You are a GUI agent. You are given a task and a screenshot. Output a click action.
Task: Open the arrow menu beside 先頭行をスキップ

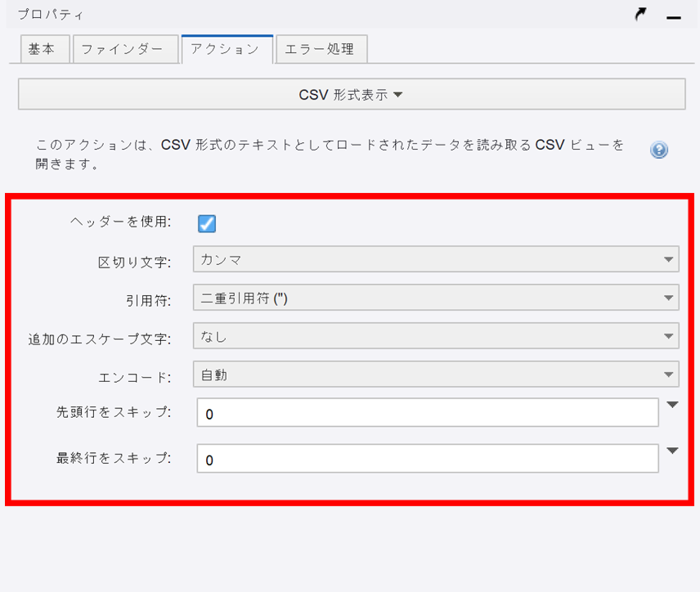point(673,405)
